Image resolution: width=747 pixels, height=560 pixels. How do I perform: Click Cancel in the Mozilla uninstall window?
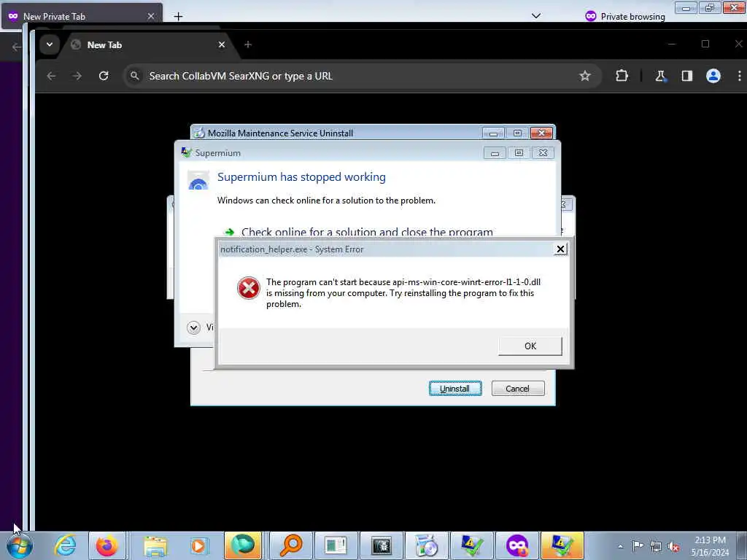click(517, 389)
